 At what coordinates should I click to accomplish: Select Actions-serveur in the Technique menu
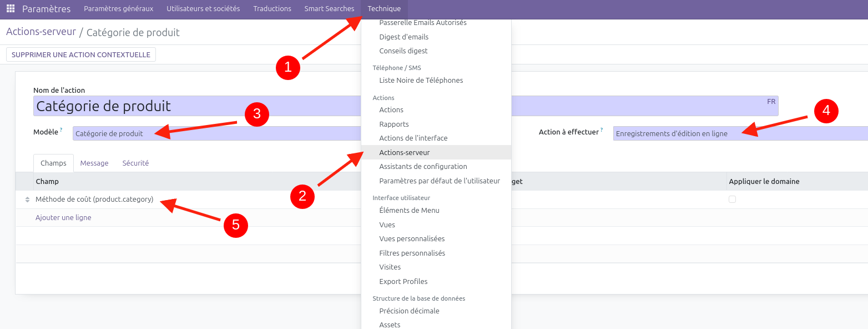(x=404, y=152)
